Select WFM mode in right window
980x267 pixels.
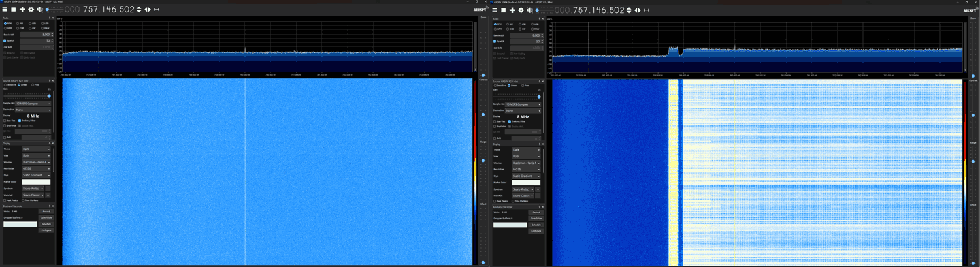click(x=498, y=29)
